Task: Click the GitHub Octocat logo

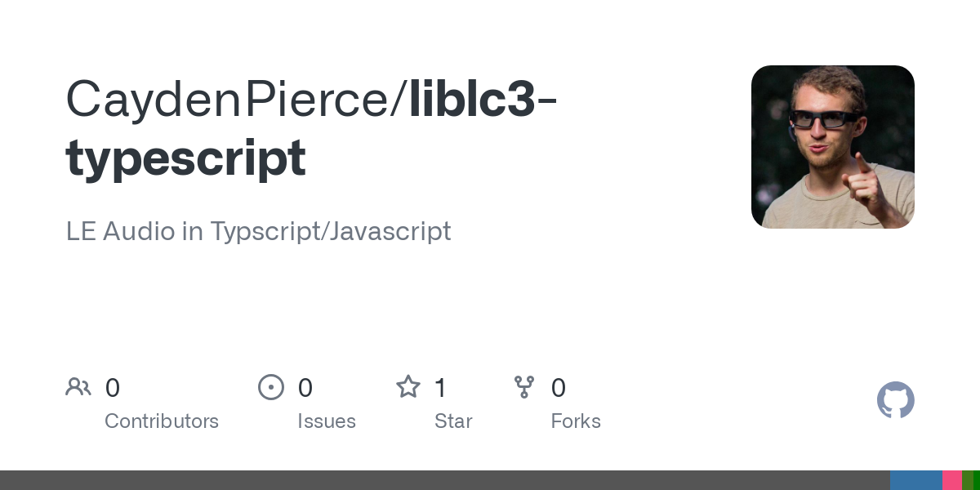Action: (895, 400)
